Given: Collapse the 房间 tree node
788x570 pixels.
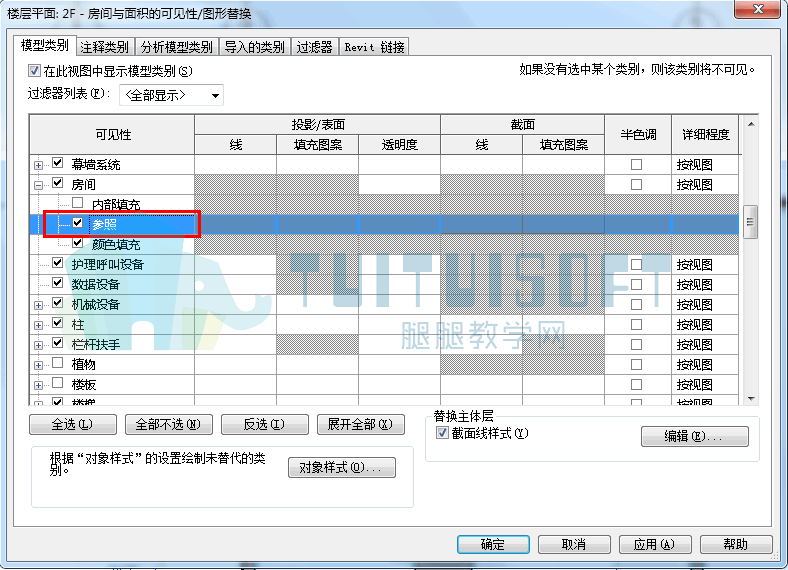Looking at the screenshot, I should [38, 185].
